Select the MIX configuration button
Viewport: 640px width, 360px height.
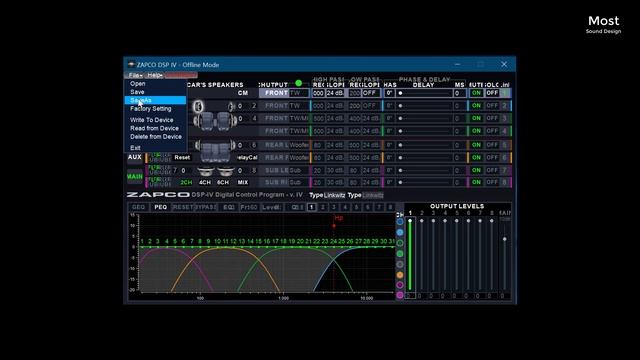click(243, 182)
